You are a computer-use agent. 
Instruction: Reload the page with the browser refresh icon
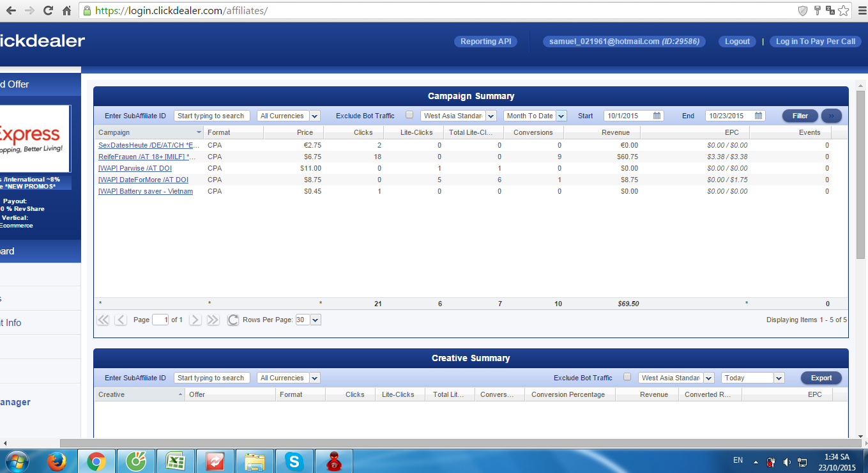(48, 11)
